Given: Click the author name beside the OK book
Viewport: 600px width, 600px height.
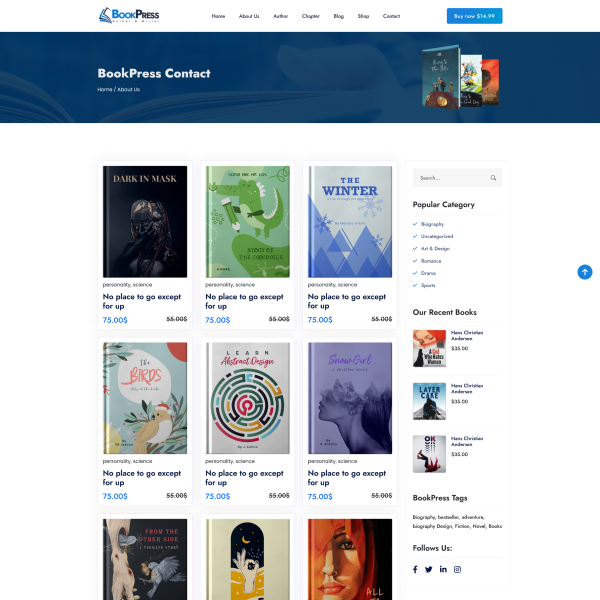Looking at the screenshot, I should pos(467,441).
